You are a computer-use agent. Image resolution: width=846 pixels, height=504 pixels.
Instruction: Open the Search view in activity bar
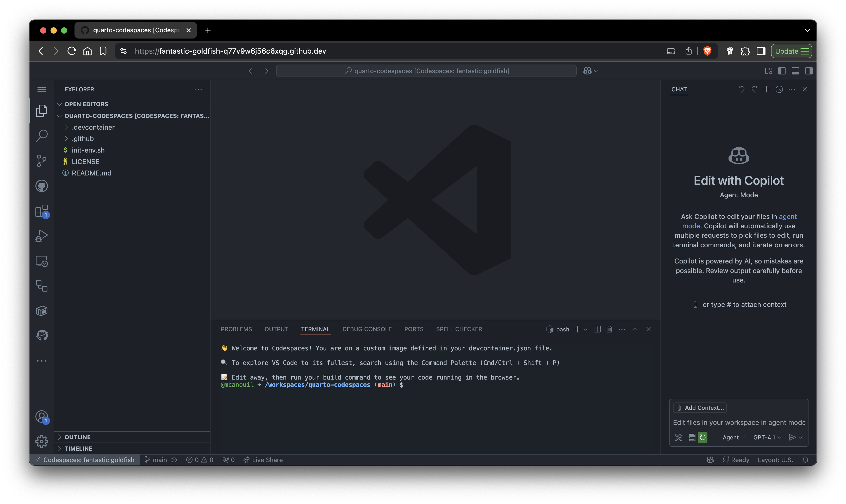(x=41, y=136)
